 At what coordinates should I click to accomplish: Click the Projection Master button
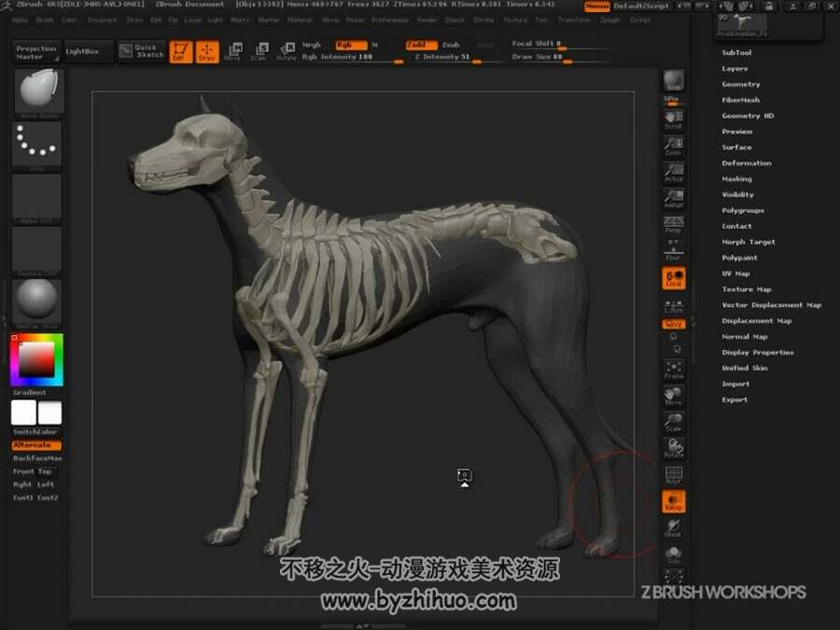[x=35, y=52]
